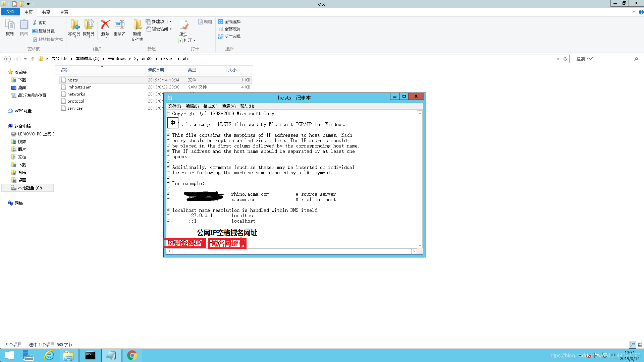
Task: Click the search etc input box
Action: 604,59
